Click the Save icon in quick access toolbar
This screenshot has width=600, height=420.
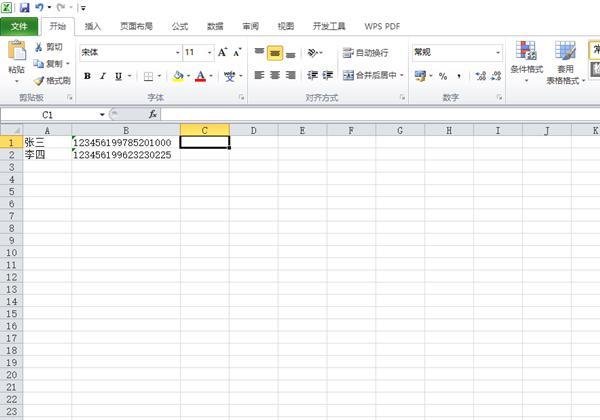[x=24, y=7]
